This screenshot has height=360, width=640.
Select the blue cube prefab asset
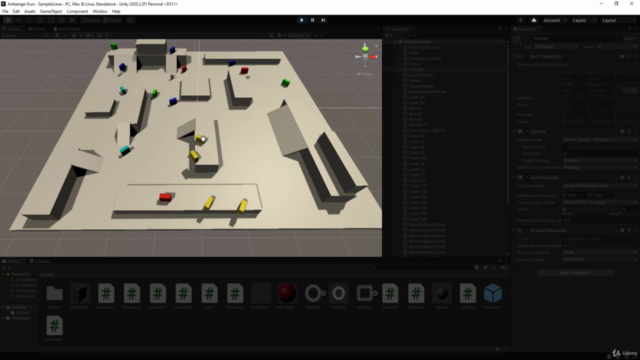coord(493,293)
